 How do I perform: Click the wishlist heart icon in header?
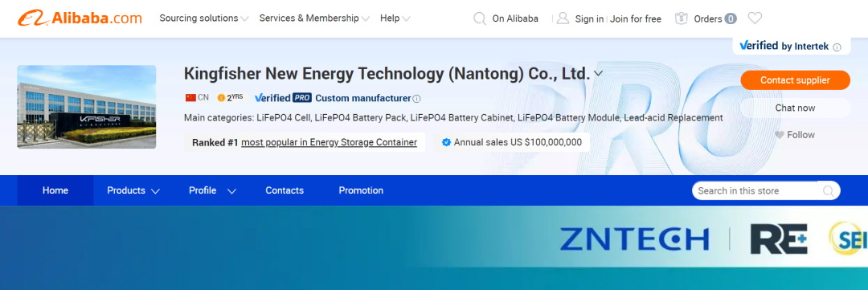(755, 18)
